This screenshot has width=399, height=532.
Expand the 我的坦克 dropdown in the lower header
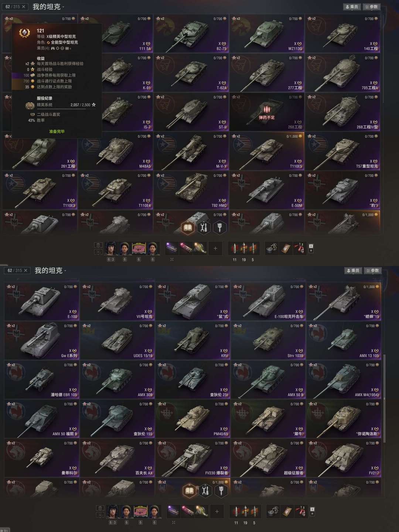(x=50, y=270)
